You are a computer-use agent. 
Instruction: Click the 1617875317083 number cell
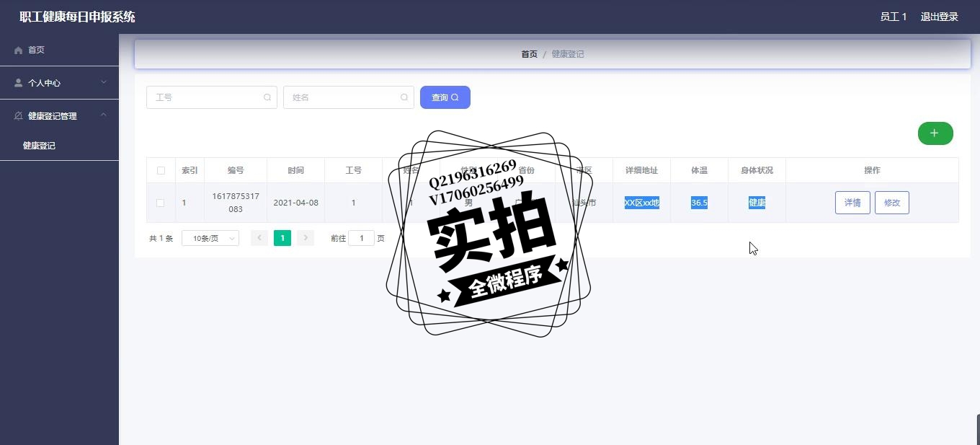pyautogui.click(x=236, y=203)
